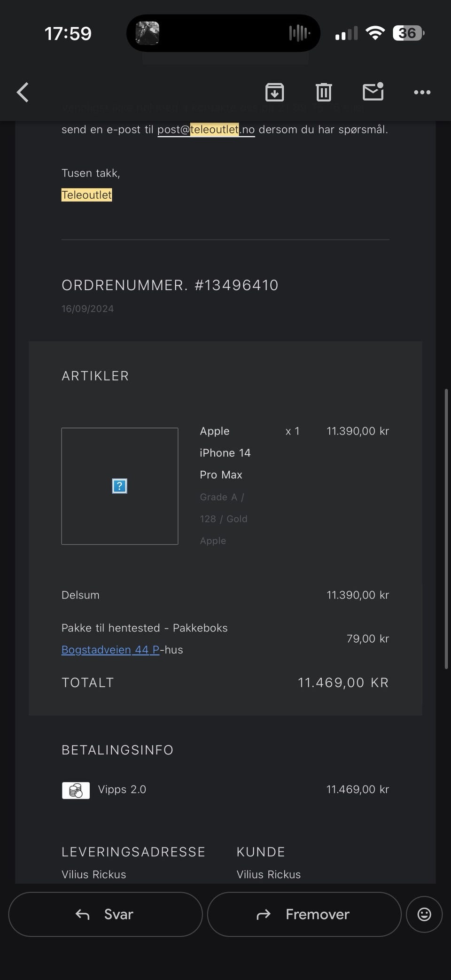Tap the Apple iPhone 14 Pro Max item name
The image size is (451, 980).
[225, 453]
